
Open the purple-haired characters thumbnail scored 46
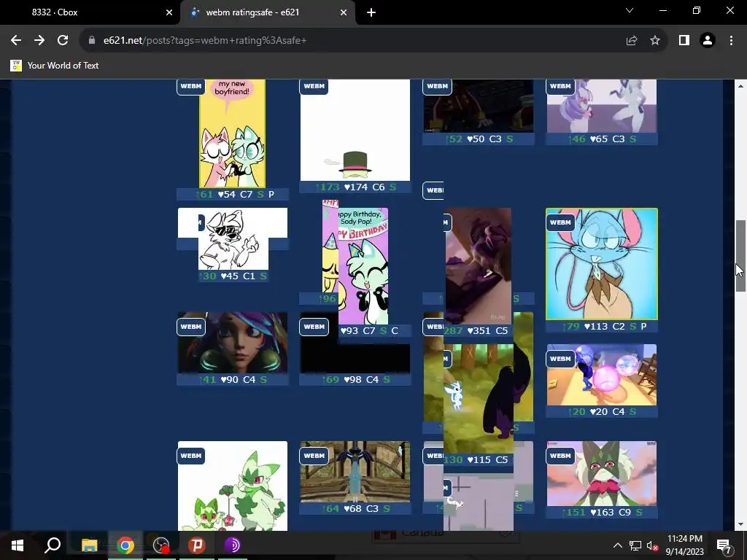point(602,106)
